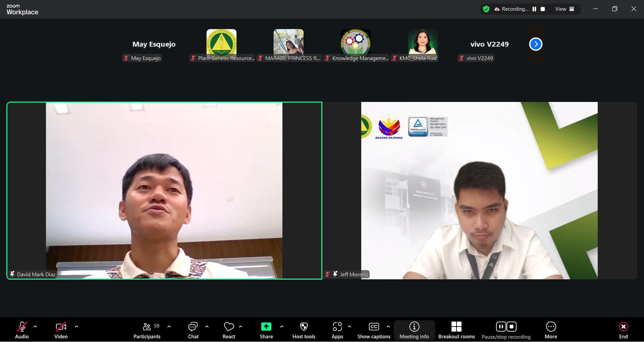644x342 pixels.
Task: Open Meeting info
Action: point(414,330)
